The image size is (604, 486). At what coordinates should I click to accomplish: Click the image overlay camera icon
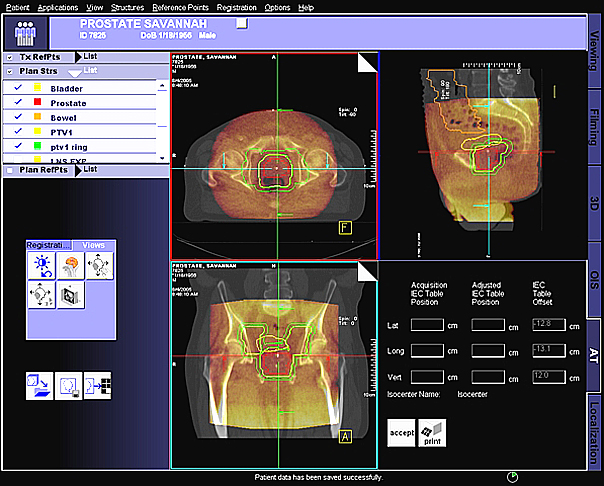tap(70, 295)
